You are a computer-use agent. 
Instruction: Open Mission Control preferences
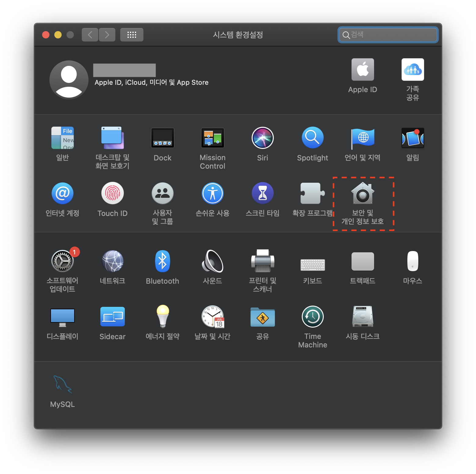click(x=213, y=138)
